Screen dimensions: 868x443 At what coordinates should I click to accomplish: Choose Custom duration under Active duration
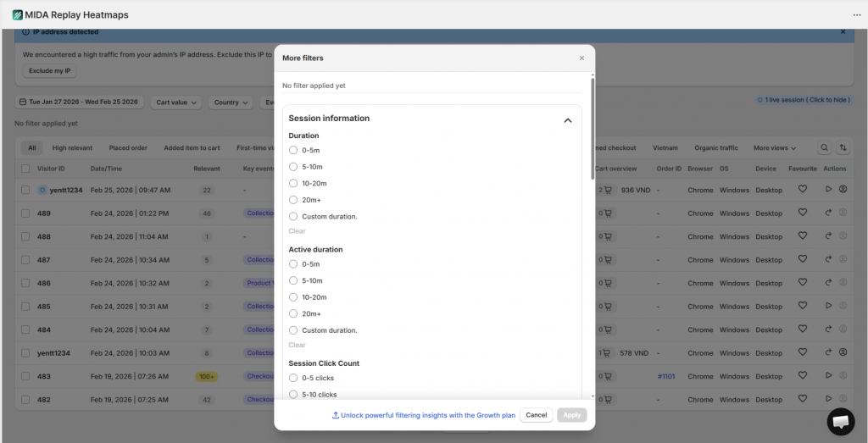[293, 330]
